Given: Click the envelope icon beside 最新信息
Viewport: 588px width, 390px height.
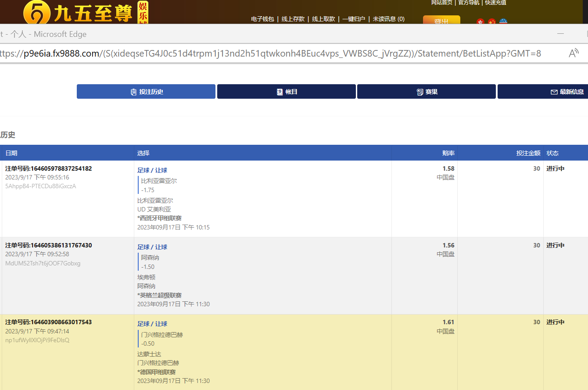Looking at the screenshot, I should coord(554,92).
